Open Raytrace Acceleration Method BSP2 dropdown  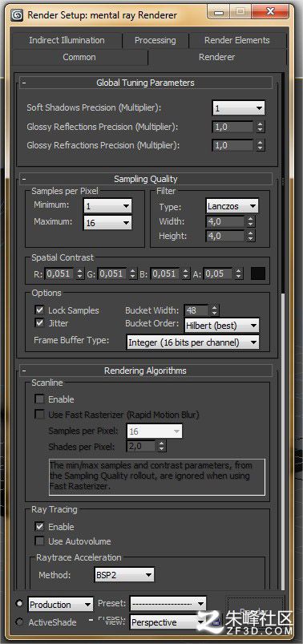pyautogui.click(x=124, y=575)
